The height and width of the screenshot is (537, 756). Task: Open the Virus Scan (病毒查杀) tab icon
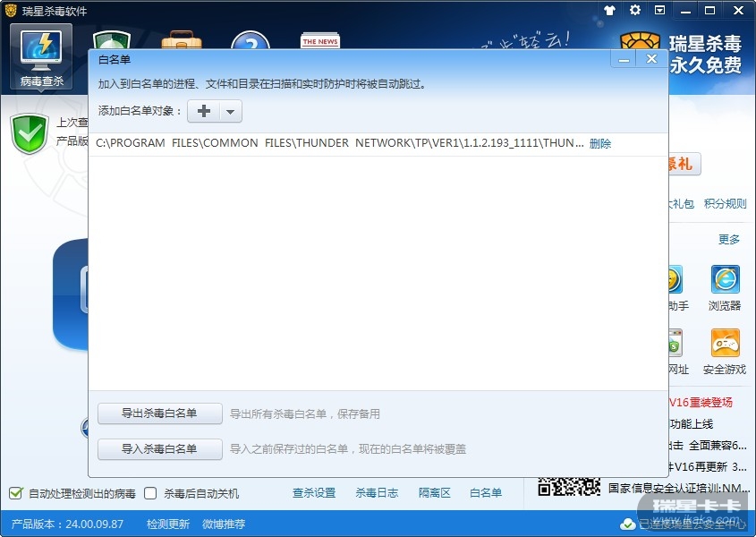click(x=41, y=56)
